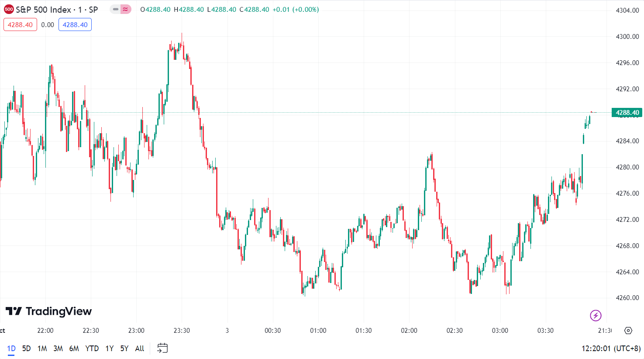Click the green 4288.40 price label

tap(627, 113)
